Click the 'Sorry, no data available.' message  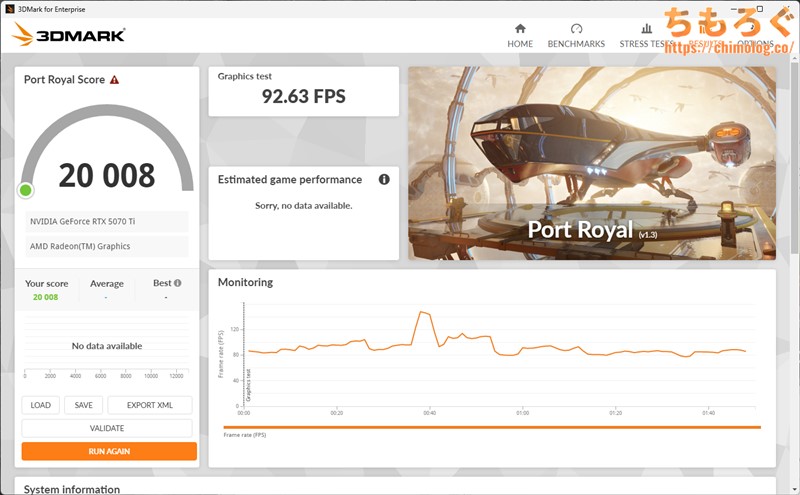click(x=304, y=206)
